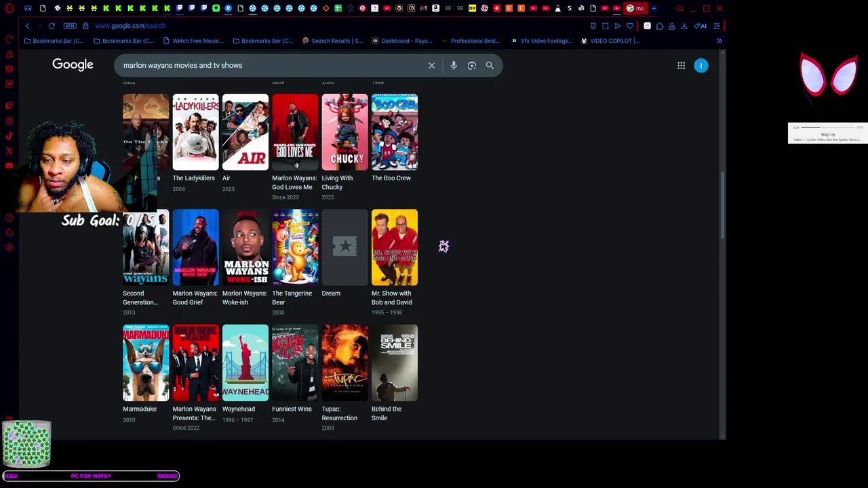Start a voice search with the microphone
Image resolution: width=868 pixels, height=488 pixels.
click(454, 66)
